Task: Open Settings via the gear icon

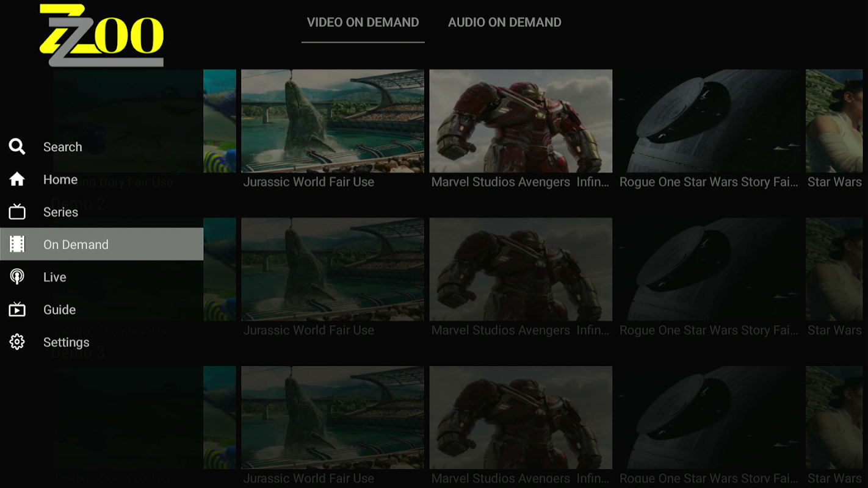Action: tap(17, 342)
